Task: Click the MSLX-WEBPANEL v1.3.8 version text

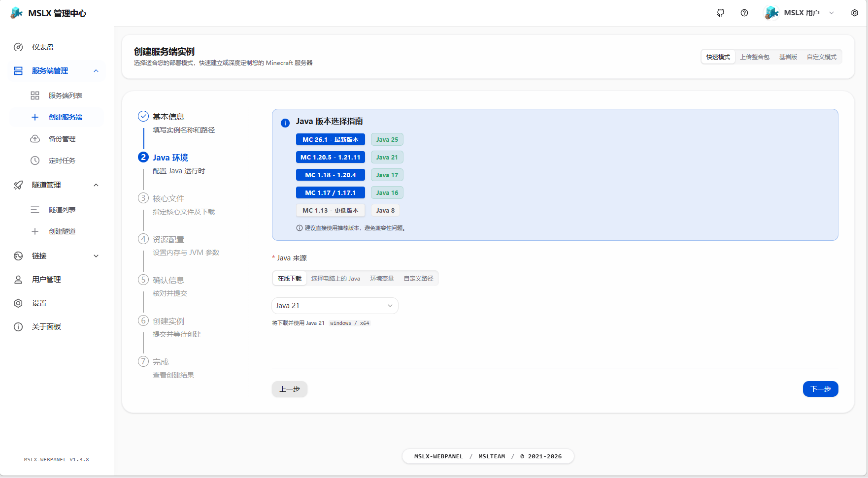Action: 57,460
